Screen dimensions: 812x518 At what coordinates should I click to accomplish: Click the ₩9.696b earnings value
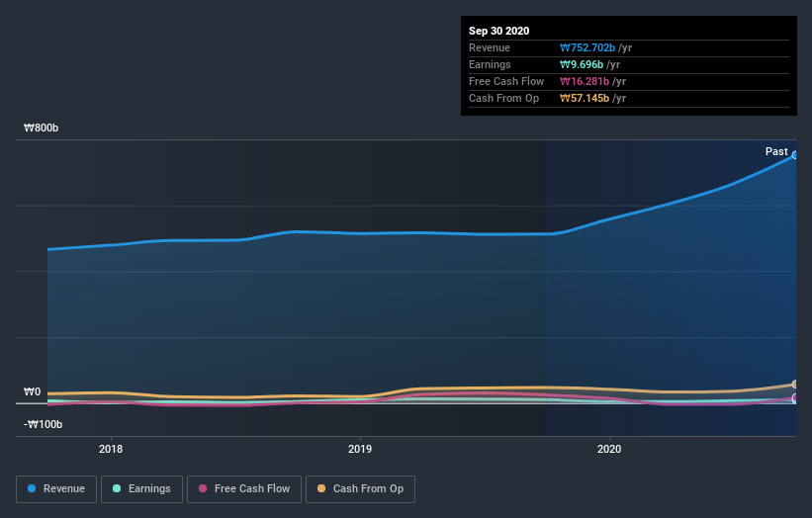pyautogui.click(x=582, y=64)
